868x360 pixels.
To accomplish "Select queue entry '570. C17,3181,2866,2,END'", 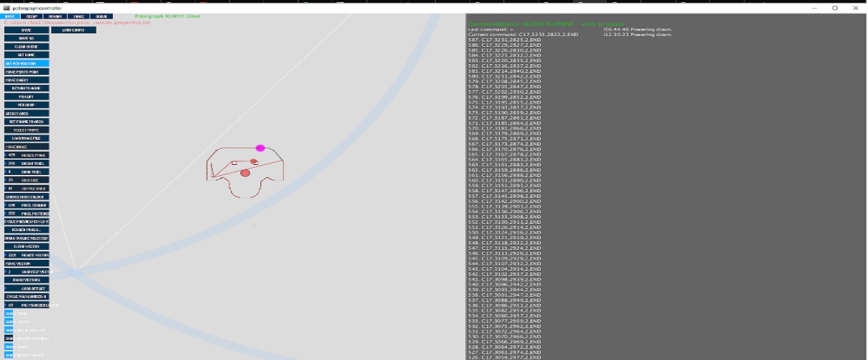I will [505, 128].
